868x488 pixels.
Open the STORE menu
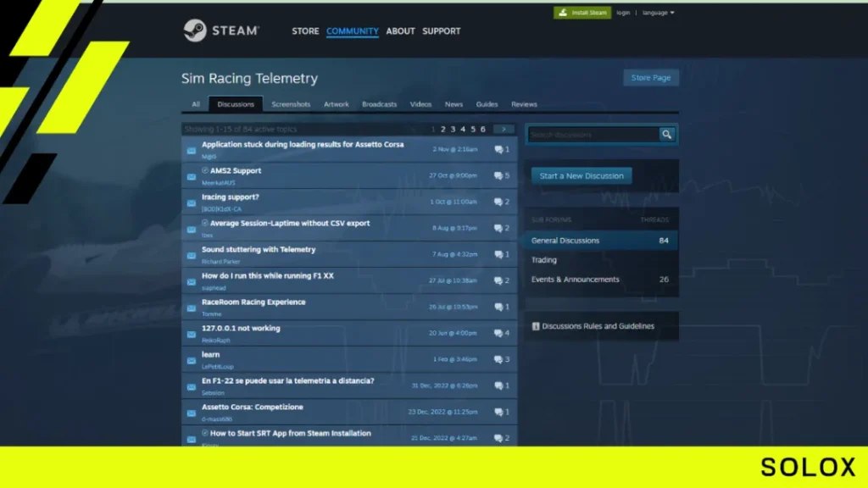pyautogui.click(x=305, y=31)
